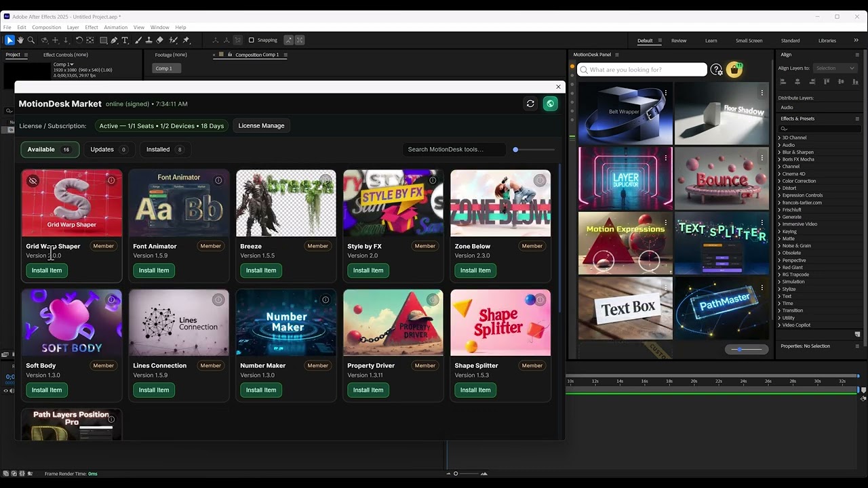Expand Transition effects category
Image resolution: width=868 pixels, height=488 pixels.
(779, 310)
